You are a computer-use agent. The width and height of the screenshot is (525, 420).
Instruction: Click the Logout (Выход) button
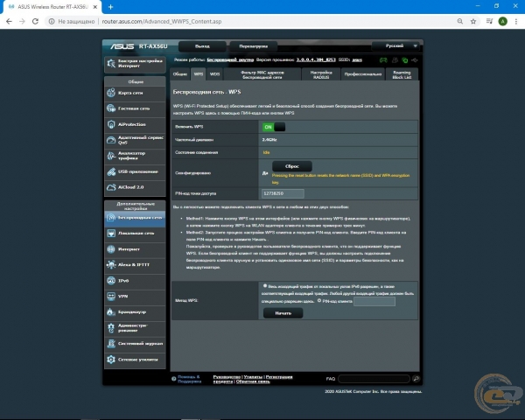point(202,46)
